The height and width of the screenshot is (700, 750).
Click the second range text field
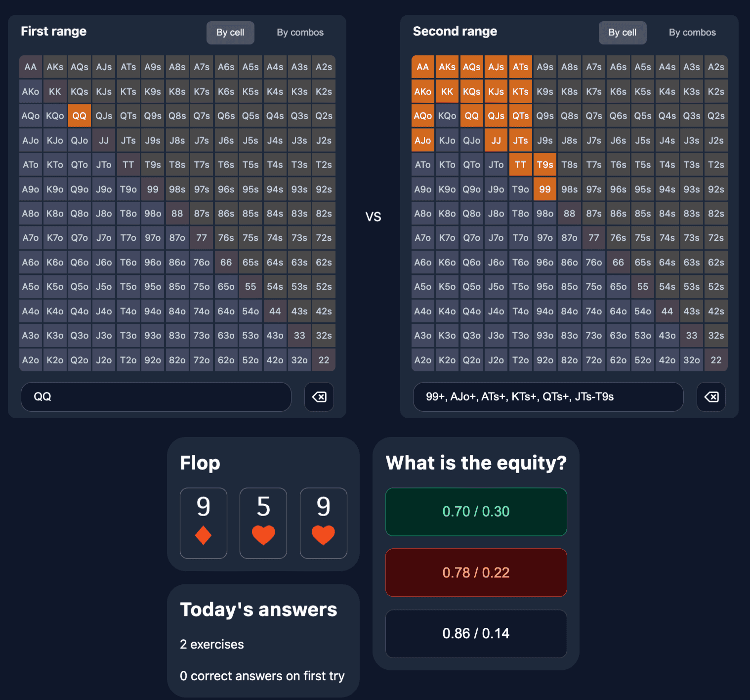pyautogui.click(x=548, y=397)
